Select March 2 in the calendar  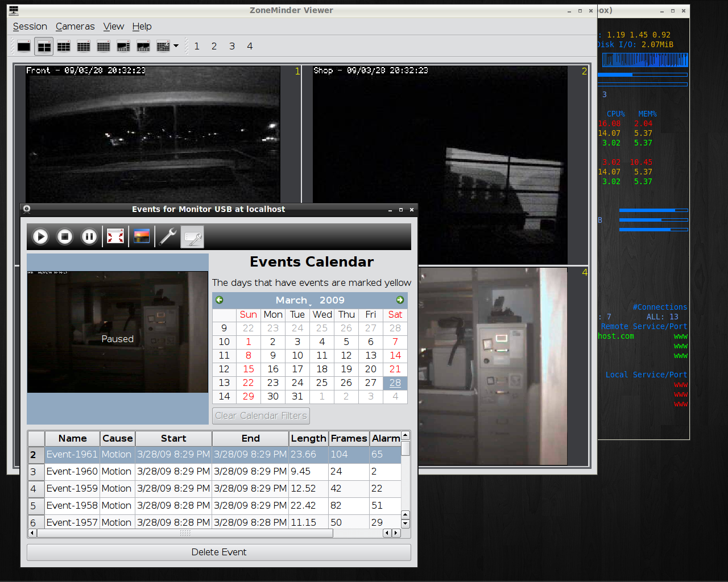click(x=273, y=342)
